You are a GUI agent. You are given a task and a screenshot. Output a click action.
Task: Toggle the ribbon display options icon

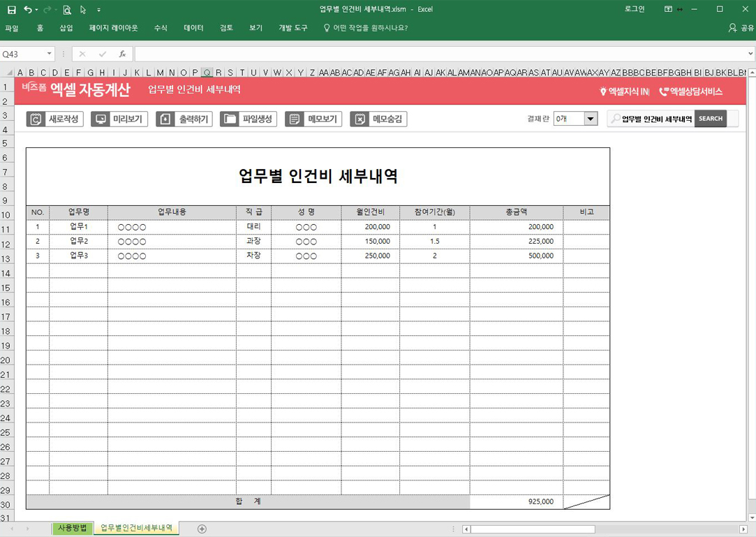668,10
